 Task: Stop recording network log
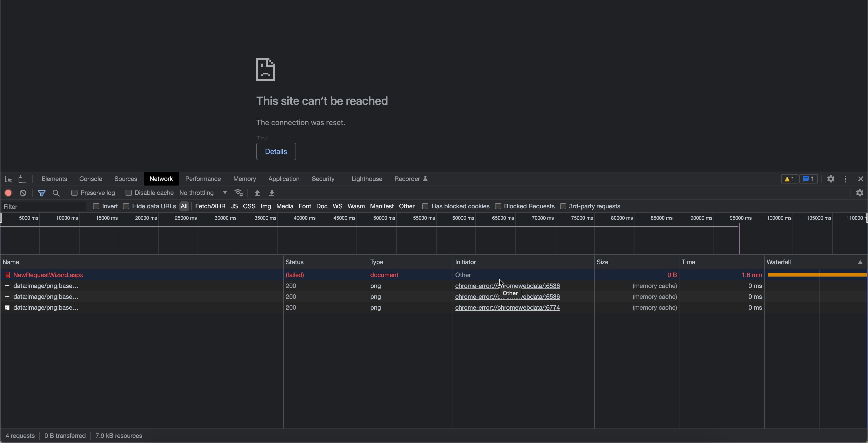[9, 193]
